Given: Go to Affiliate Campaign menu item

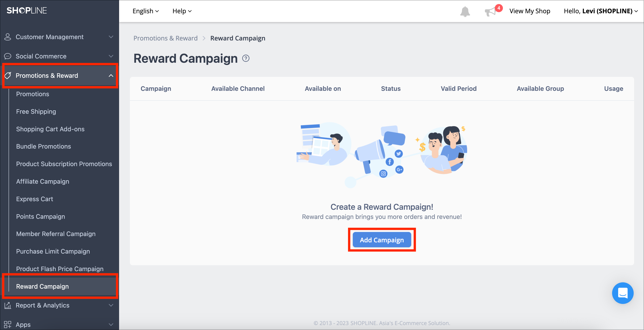Looking at the screenshot, I should click(42, 181).
